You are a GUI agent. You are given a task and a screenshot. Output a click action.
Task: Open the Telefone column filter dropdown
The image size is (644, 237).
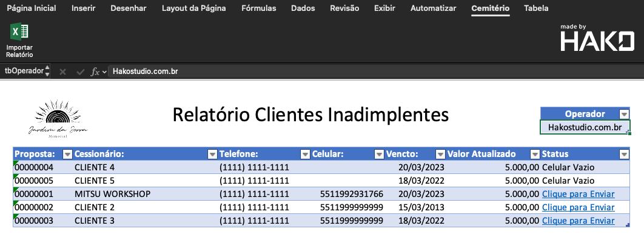coord(305,154)
